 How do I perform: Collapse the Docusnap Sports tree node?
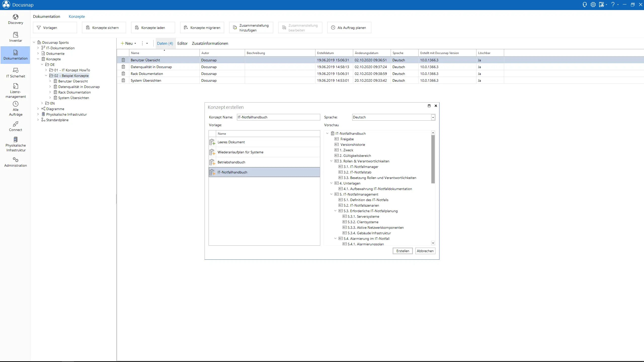coord(34,42)
